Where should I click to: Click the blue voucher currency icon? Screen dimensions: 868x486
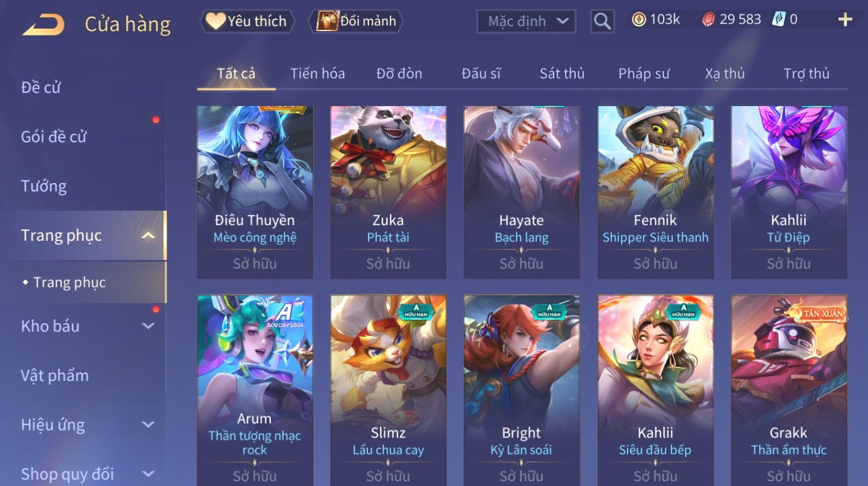coord(779,20)
